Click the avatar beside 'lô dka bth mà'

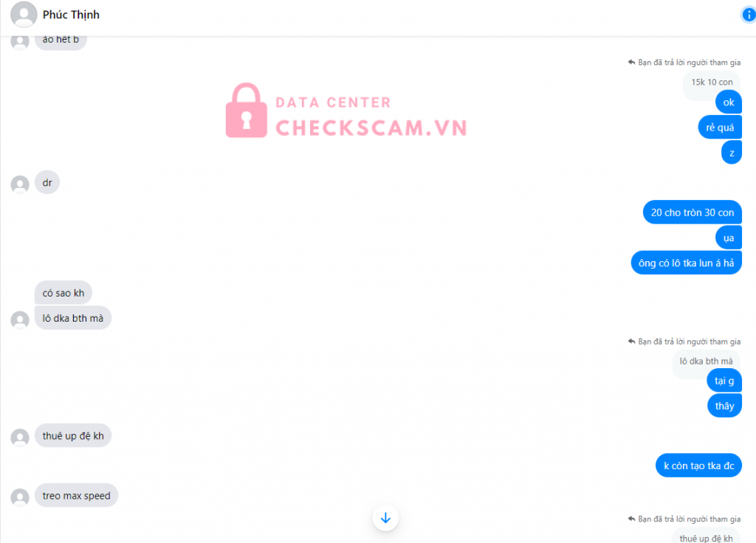click(x=20, y=320)
